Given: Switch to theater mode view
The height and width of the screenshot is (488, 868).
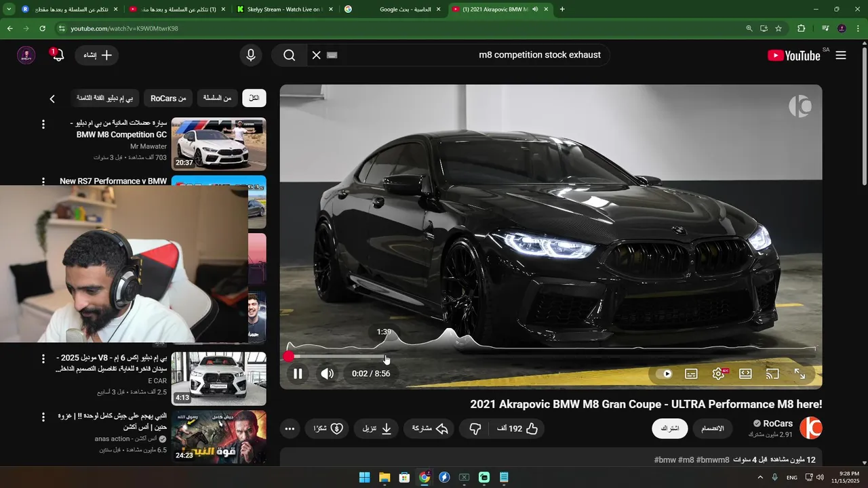Looking at the screenshot, I should point(745,373).
